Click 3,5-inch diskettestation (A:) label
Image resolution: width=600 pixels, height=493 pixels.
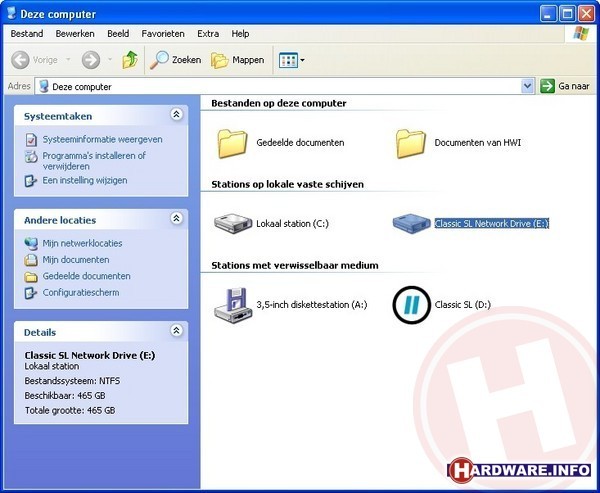(x=312, y=305)
